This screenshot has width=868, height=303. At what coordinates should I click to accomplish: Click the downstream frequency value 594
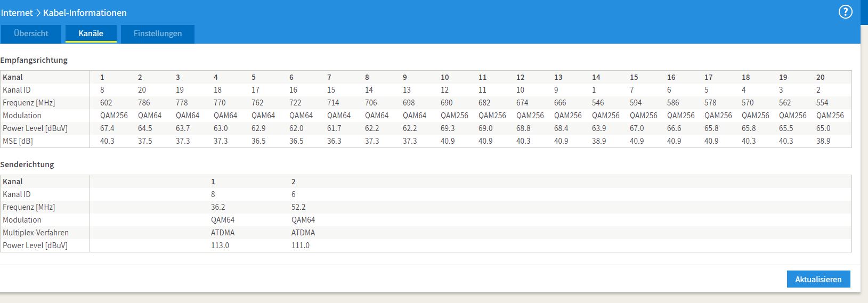[x=636, y=103]
